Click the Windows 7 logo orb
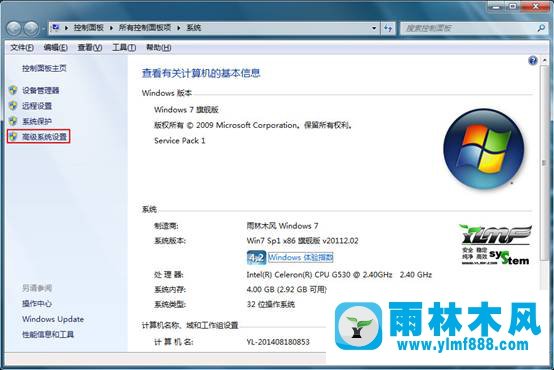Image resolution: width=554 pixels, height=370 pixels. [x=484, y=148]
